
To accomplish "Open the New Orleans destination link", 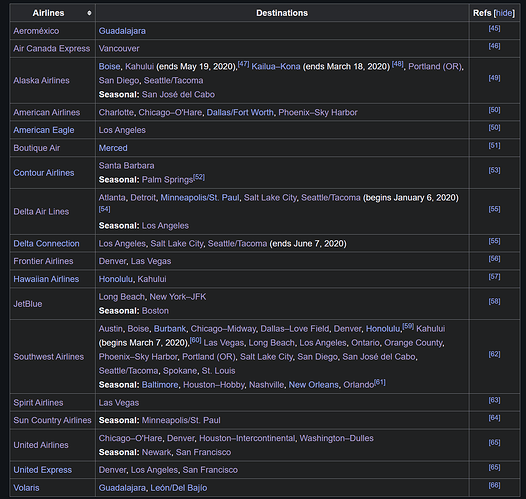I will [x=314, y=385].
